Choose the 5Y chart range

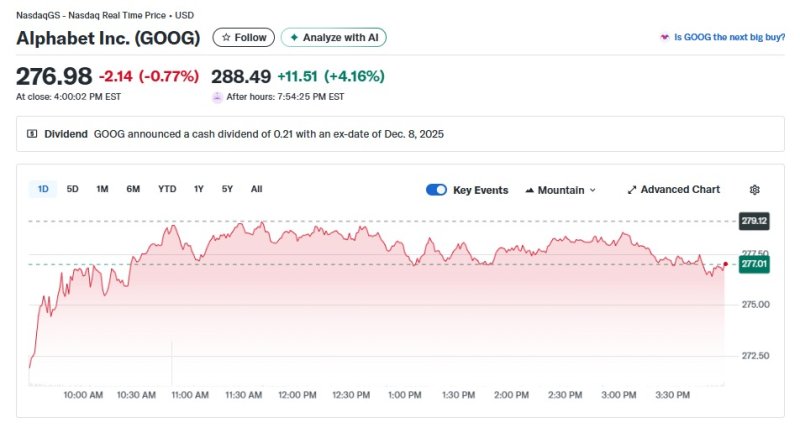point(227,189)
